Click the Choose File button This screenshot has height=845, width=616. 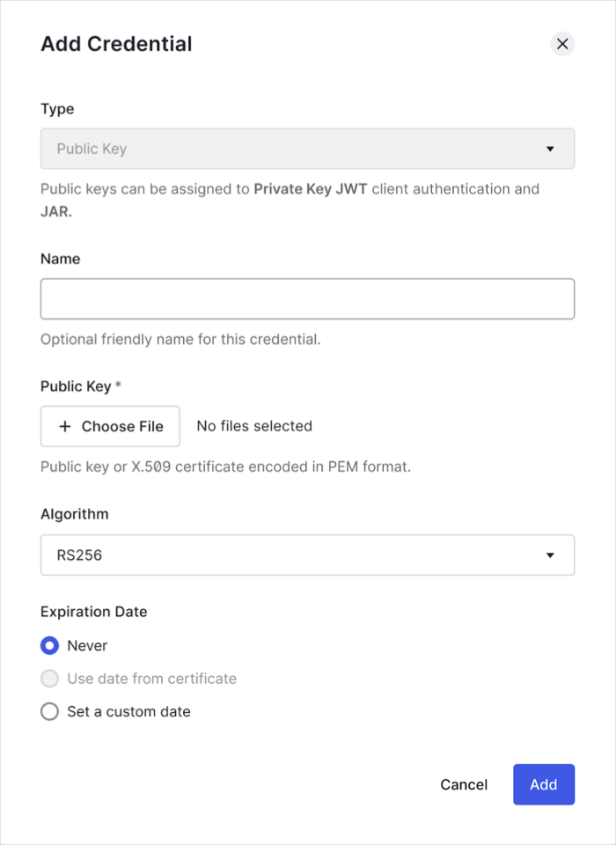(x=109, y=426)
